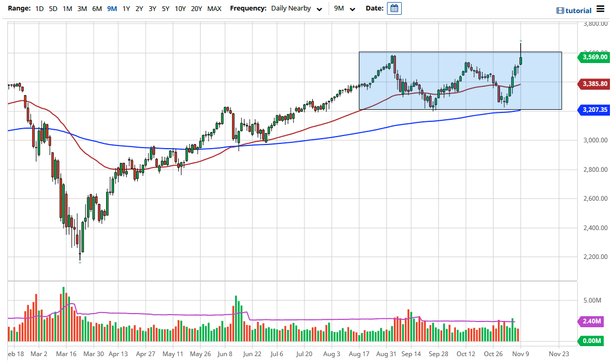
Task: Select the blue rectangle annotation on the chart
Action: (x=460, y=80)
